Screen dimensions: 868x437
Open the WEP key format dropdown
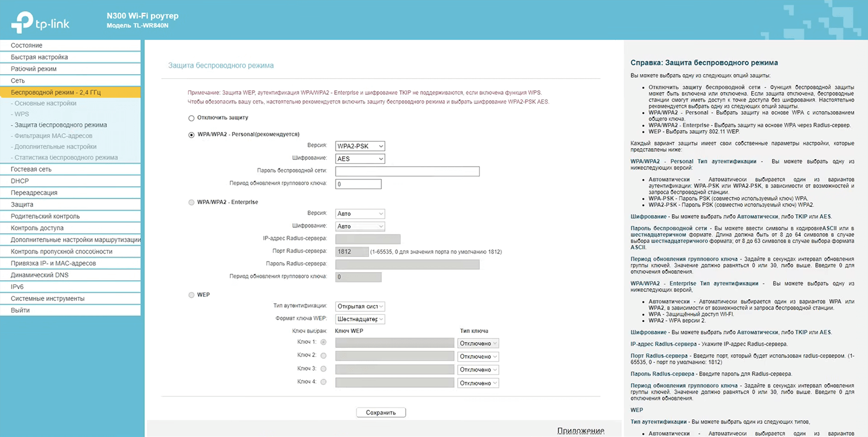(360, 319)
